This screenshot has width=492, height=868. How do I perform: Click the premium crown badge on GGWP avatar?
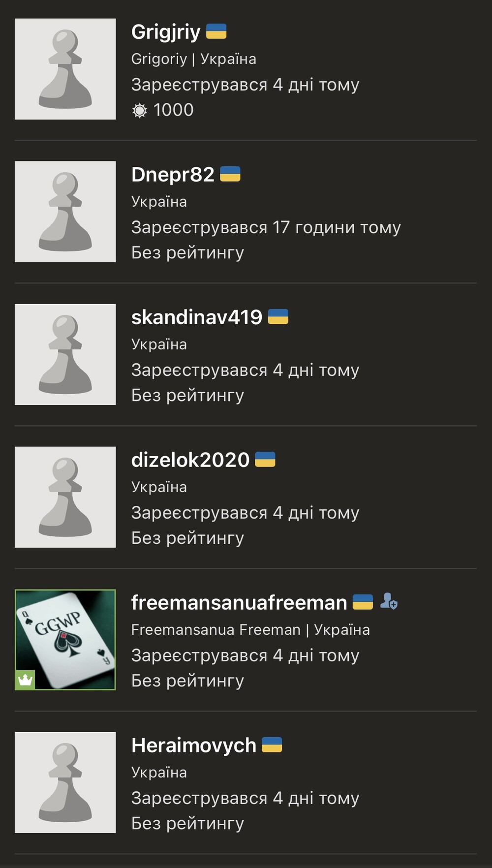pyautogui.click(x=25, y=680)
